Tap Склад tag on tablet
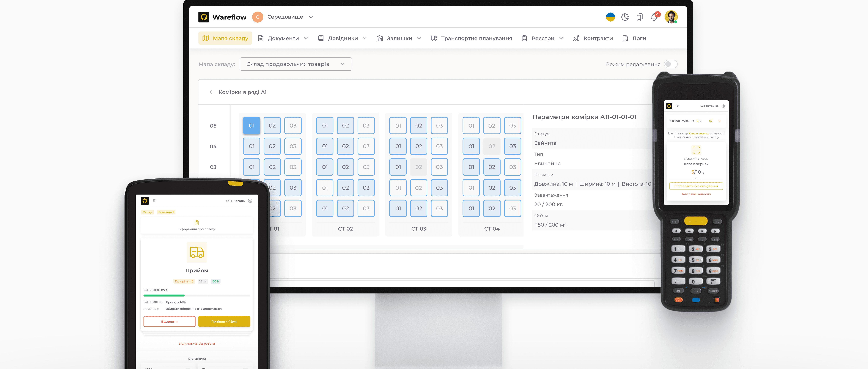This screenshot has height=369, width=868. click(x=147, y=212)
